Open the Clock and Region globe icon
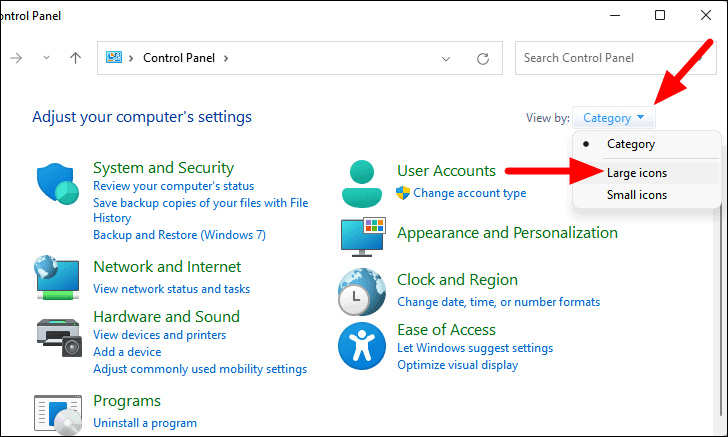728x437 pixels. click(362, 292)
